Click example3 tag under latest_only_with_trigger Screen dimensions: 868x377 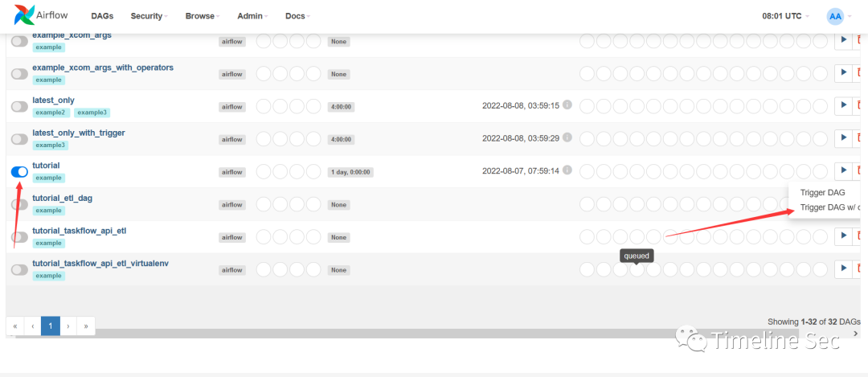click(51, 145)
